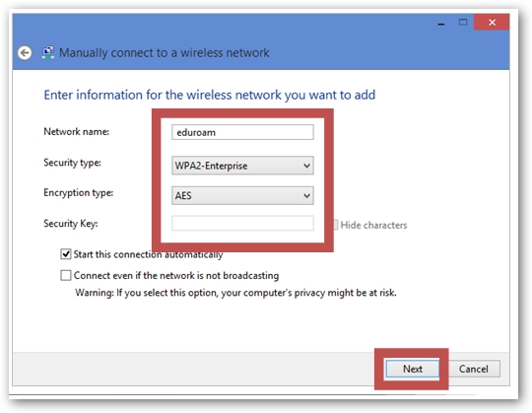Click the Cancel button
532x413 pixels.
tap(473, 369)
